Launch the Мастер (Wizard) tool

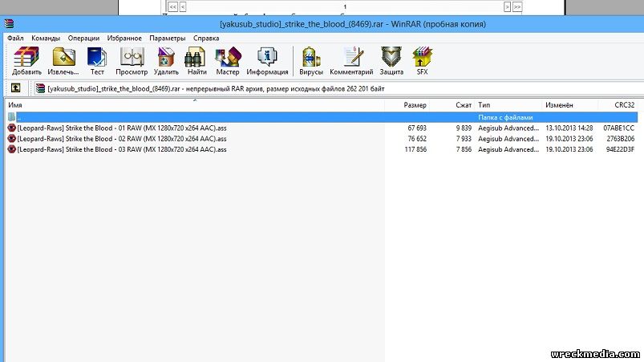pos(228,60)
